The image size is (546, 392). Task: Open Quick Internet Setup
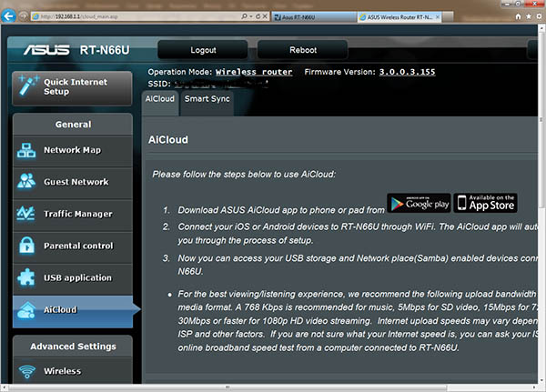[x=72, y=88]
